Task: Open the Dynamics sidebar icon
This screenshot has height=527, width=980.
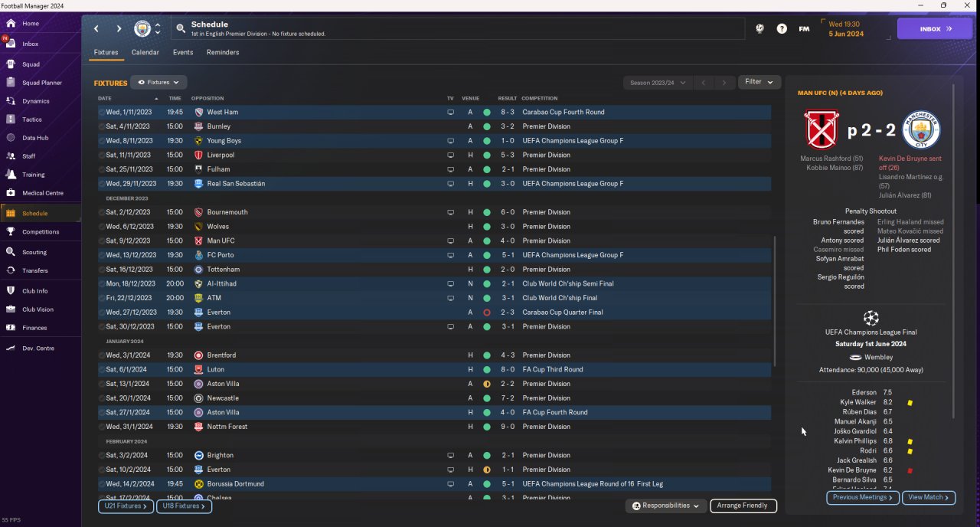Action: [11, 101]
